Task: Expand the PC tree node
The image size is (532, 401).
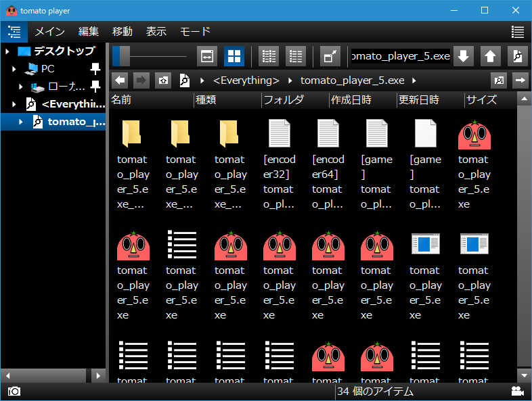Action: [x=14, y=69]
